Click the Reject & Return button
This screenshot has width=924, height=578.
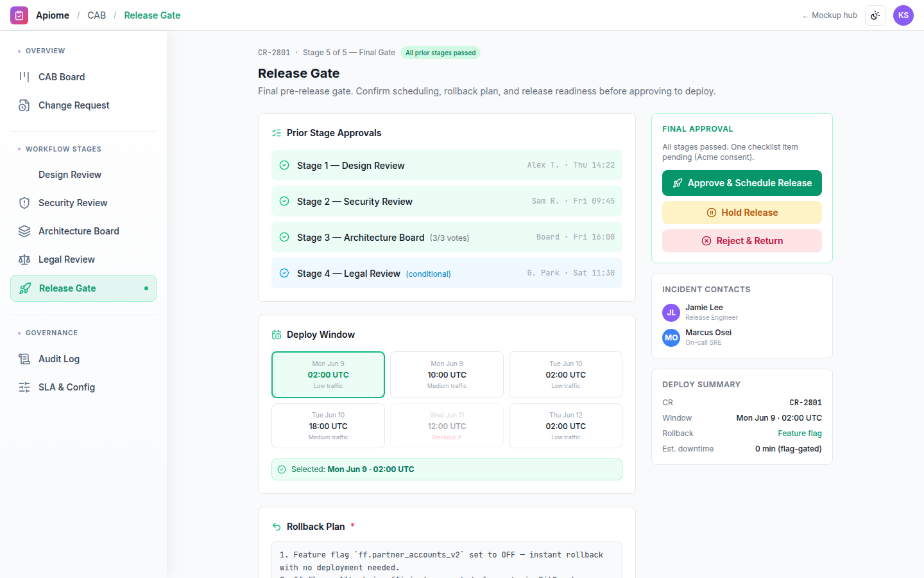[742, 241]
